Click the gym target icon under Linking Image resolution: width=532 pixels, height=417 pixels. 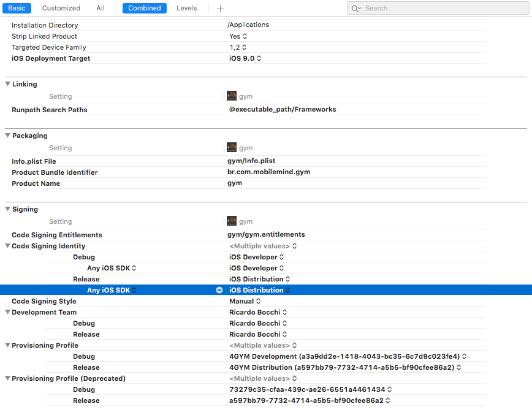[x=232, y=96]
